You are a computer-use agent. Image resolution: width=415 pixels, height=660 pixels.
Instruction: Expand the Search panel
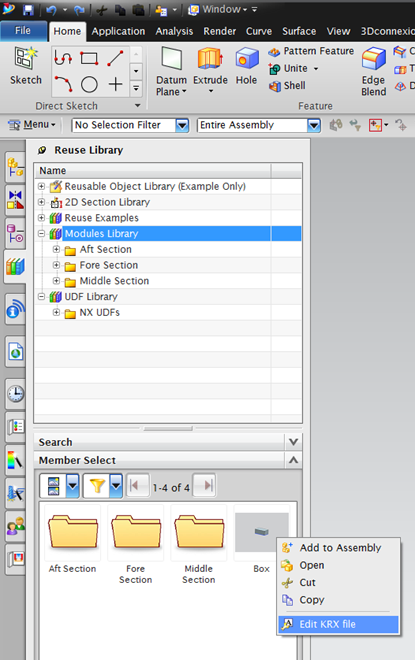pos(293,442)
